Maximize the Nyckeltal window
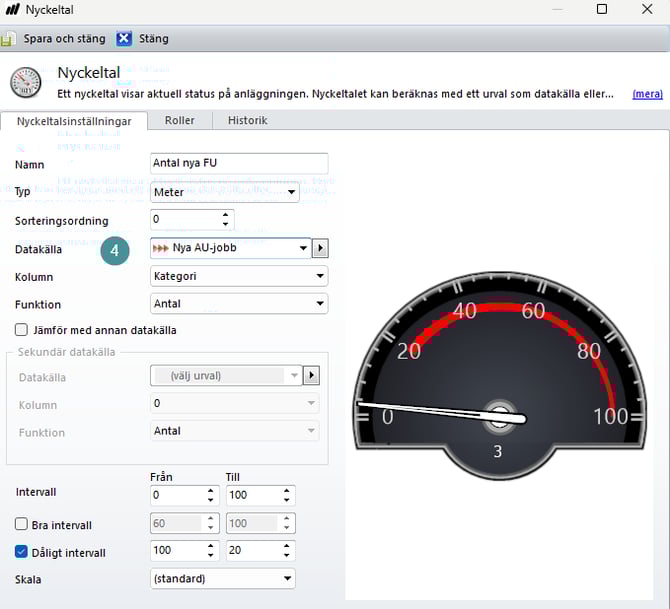The height and width of the screenshot is (609, 670). pos(602,10)
